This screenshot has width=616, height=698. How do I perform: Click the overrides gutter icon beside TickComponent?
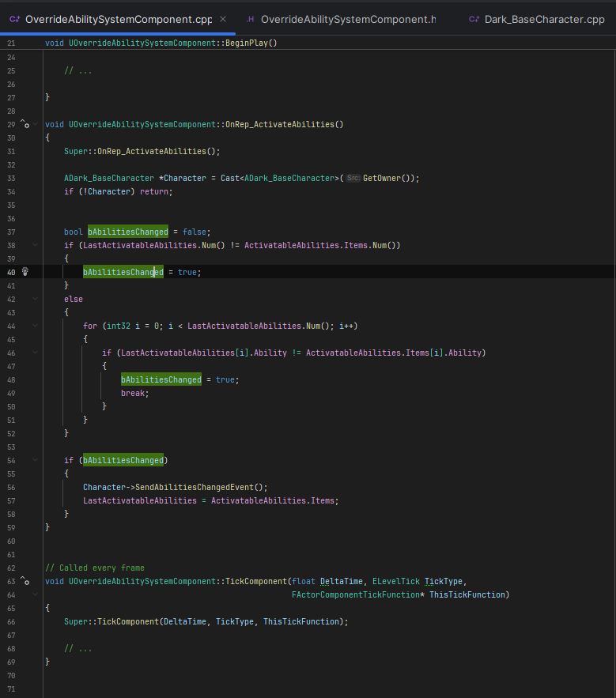pos(26,580)
